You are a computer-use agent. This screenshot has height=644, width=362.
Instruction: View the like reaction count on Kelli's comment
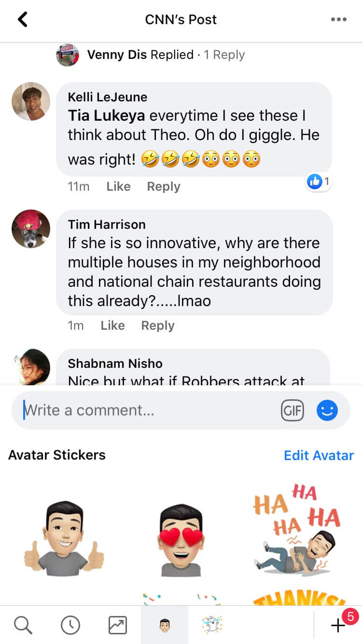(x=319, y=182)
